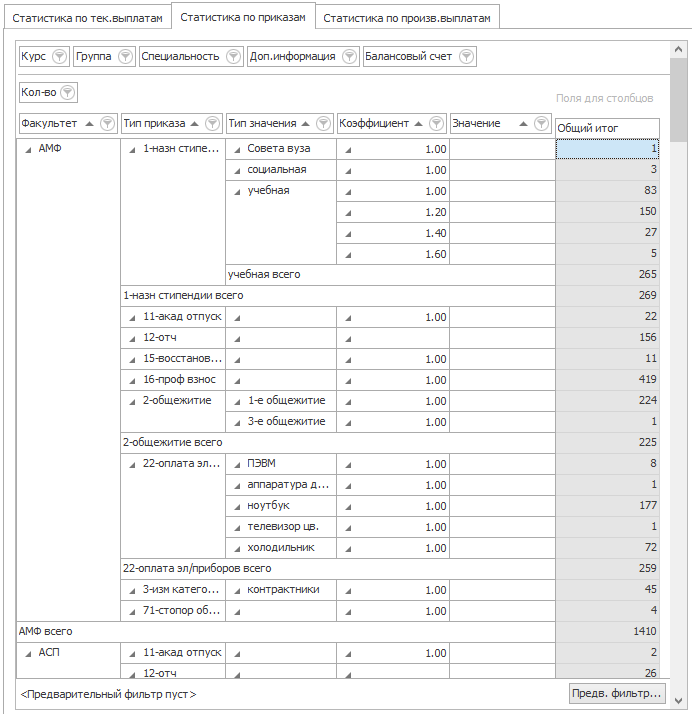
Task: Select the АМФ всего total row
Action: click(x=286, y=632)
